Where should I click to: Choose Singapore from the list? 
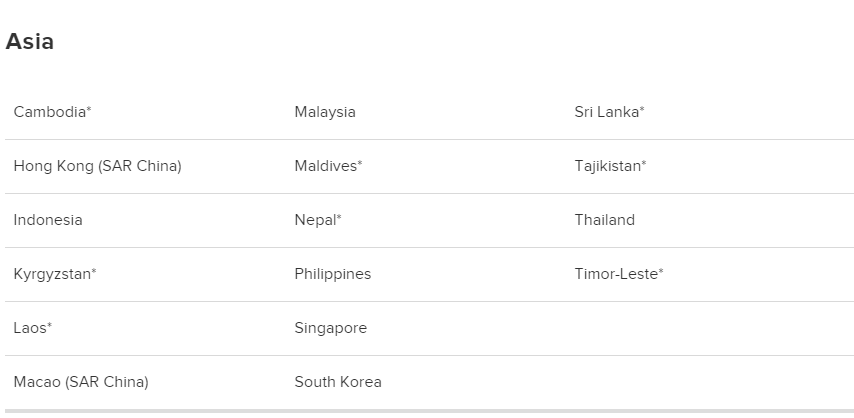(331, 328)
